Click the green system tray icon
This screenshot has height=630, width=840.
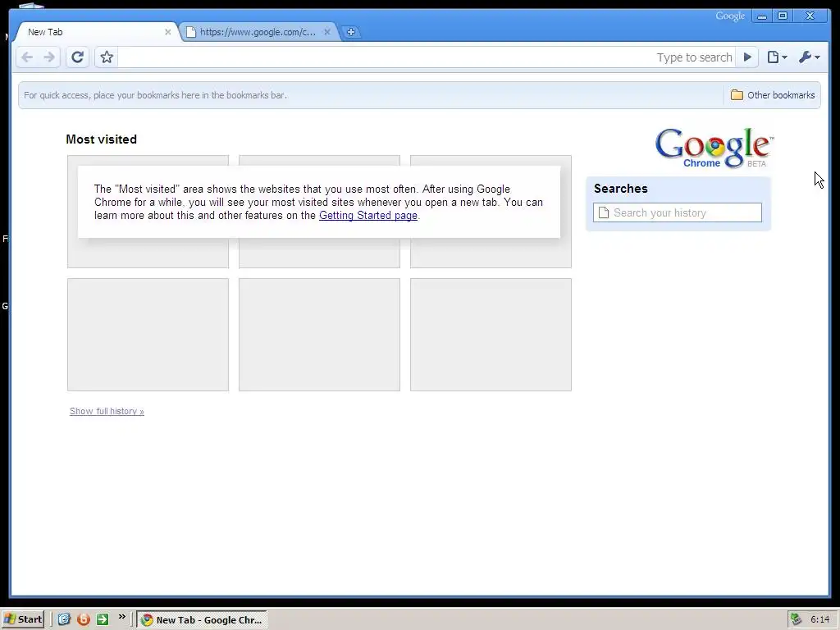coord(796,619)
